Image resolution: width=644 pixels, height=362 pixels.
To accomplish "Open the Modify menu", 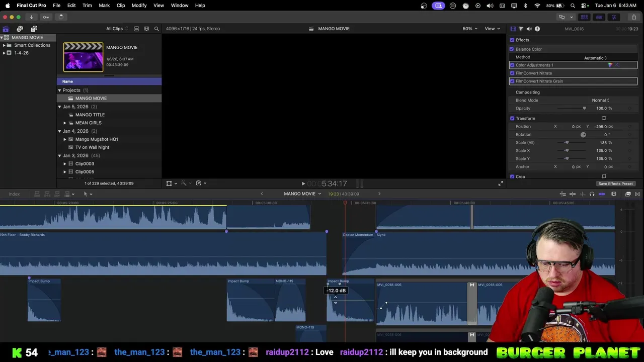I will [139, 6].
